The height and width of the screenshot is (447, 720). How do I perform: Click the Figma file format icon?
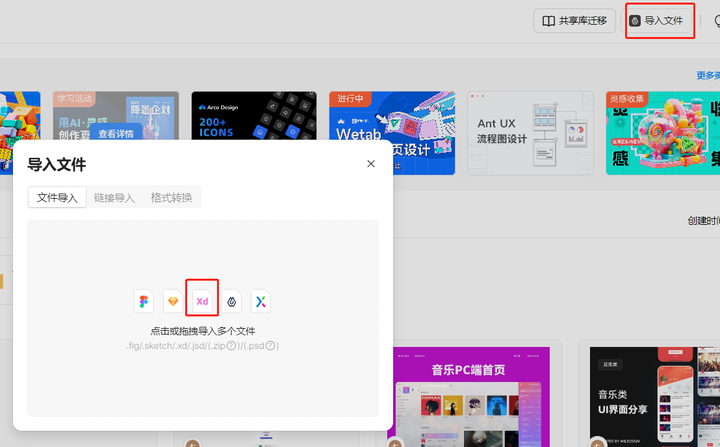click(x=144, y=301)
